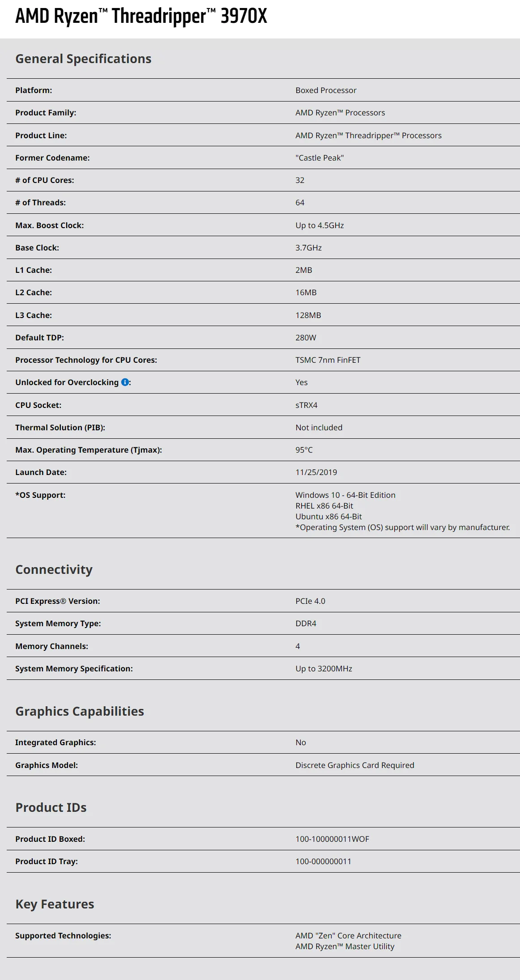Click the TSMC 7nm FinFET value
This screenshot has height=980, width=520.
pos(328,360)
